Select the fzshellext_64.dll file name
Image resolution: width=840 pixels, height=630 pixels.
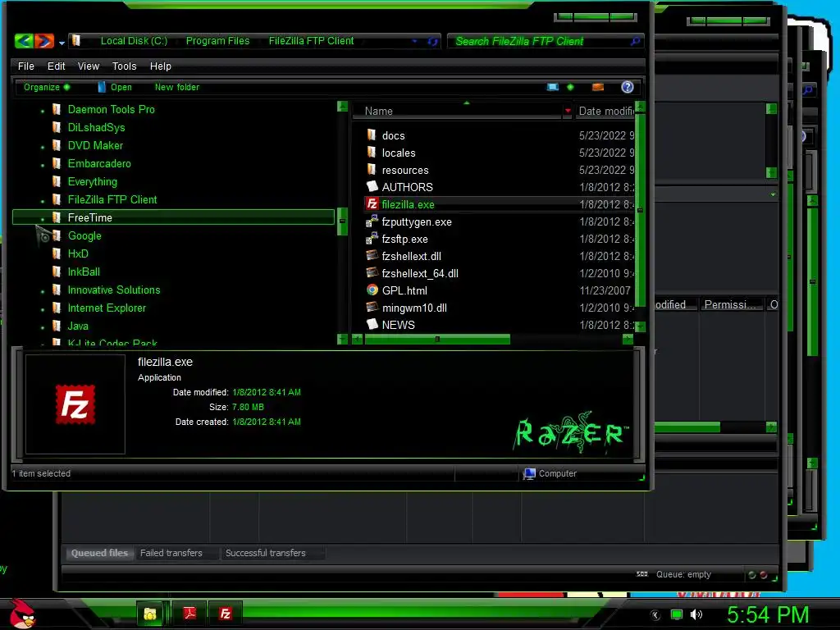tap(420, 273)
